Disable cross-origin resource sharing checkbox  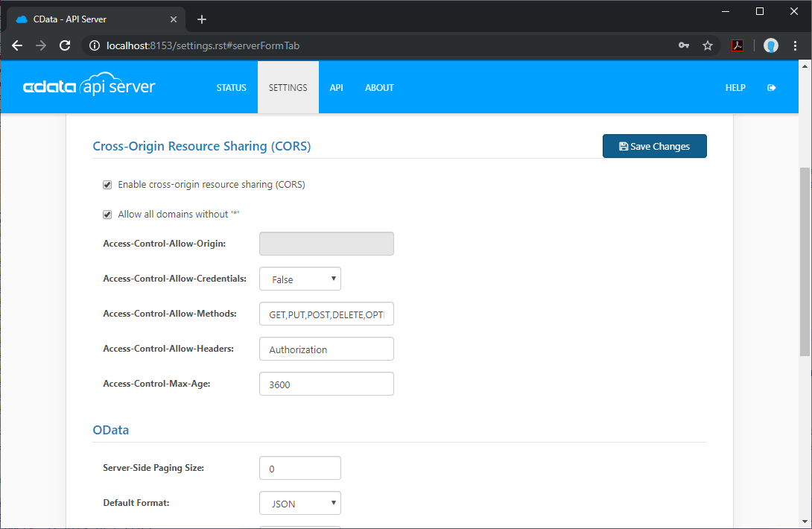tap(107, 185)
